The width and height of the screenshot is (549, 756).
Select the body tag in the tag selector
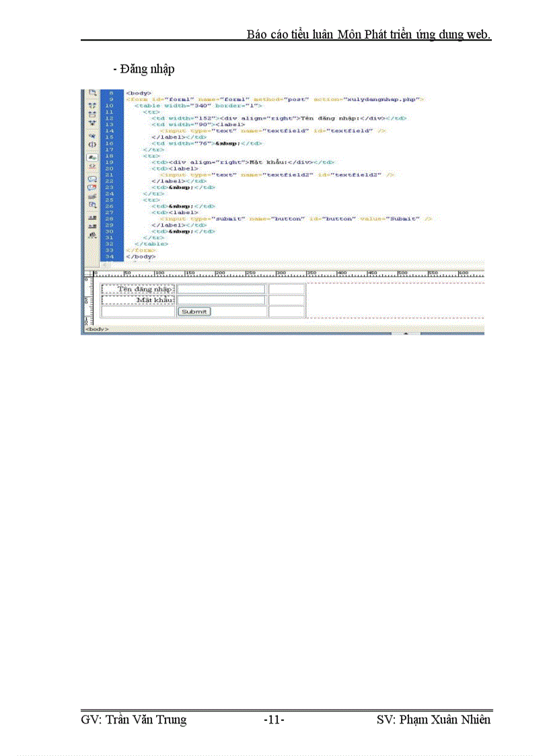click(x=97, y=328)
